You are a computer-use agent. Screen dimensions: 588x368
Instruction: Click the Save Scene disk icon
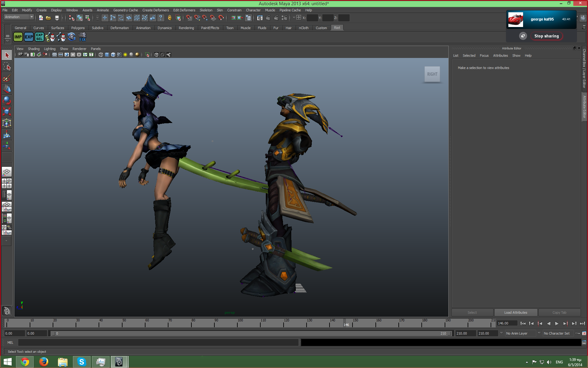point(57,18)
